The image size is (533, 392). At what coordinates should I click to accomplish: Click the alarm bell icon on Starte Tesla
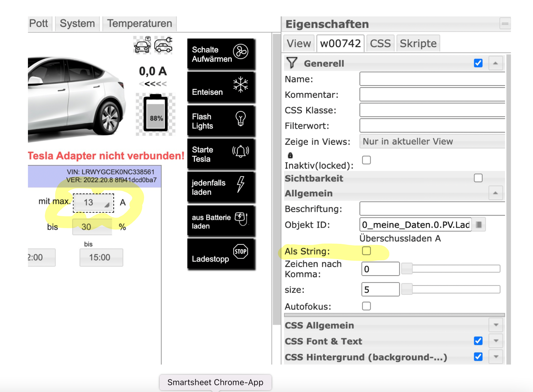241,151
